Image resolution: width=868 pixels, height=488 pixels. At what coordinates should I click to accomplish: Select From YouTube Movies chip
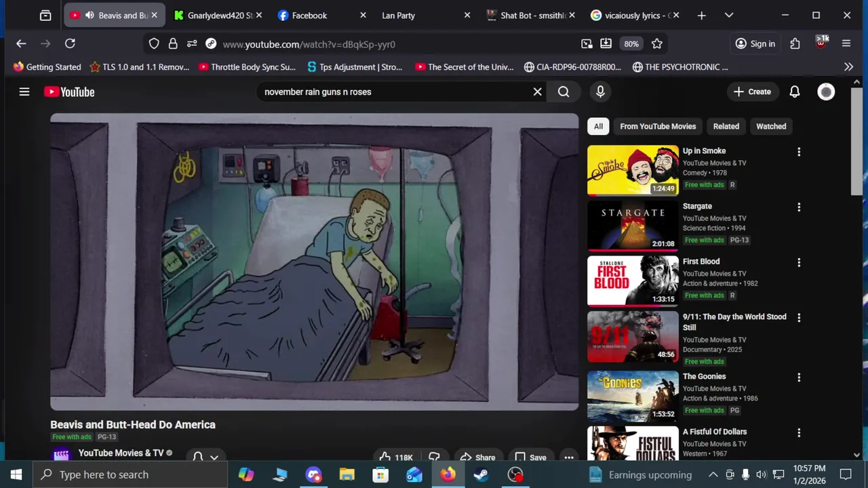pyautogui.click(x=658, y=126)
